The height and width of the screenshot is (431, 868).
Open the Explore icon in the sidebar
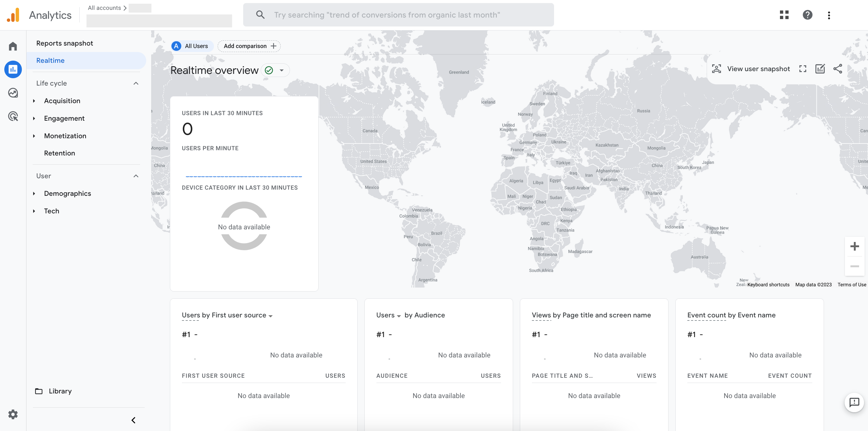tap(13, 93)
